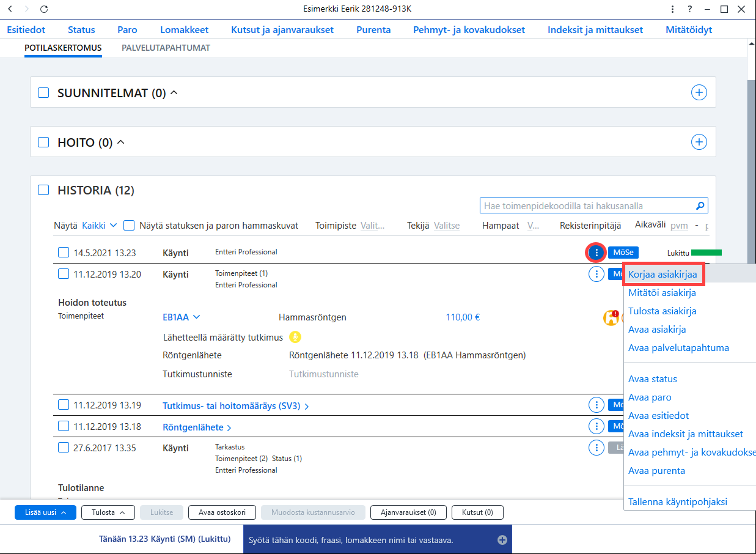Click the Hoidon toteutus heading
756x554 pixels.
click(92, 303)
